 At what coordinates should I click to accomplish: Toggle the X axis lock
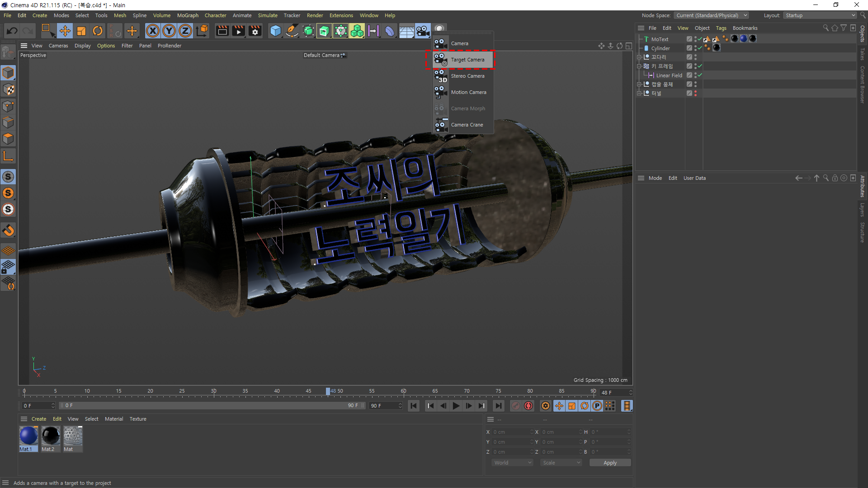(153, 31)
